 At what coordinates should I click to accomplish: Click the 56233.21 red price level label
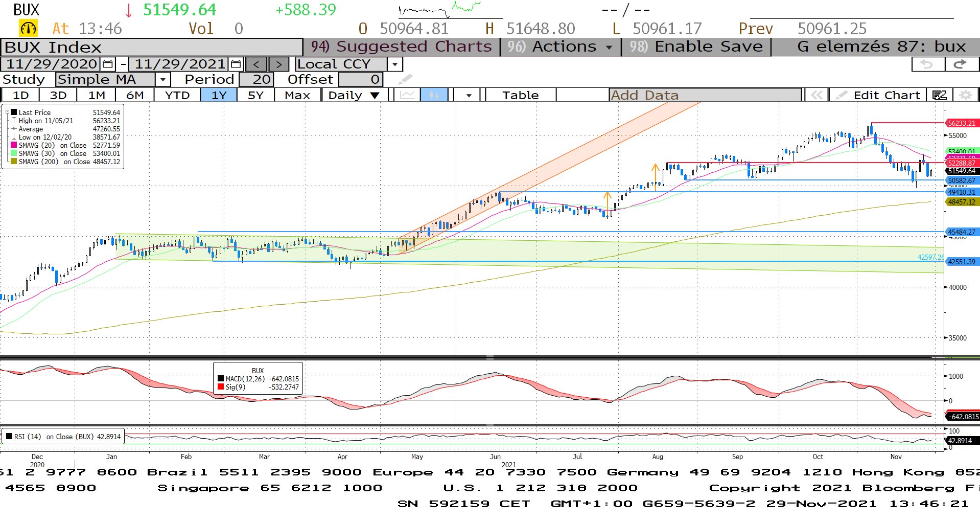click(x=962, y=123)
